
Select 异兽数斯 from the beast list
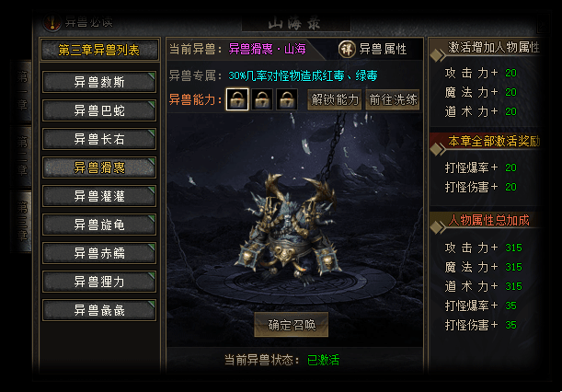pyautogui.click(x=99, y=82)
